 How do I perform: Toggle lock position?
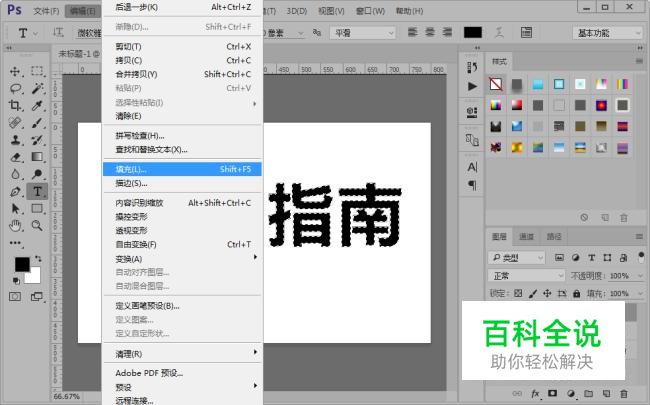coord(547,293)
